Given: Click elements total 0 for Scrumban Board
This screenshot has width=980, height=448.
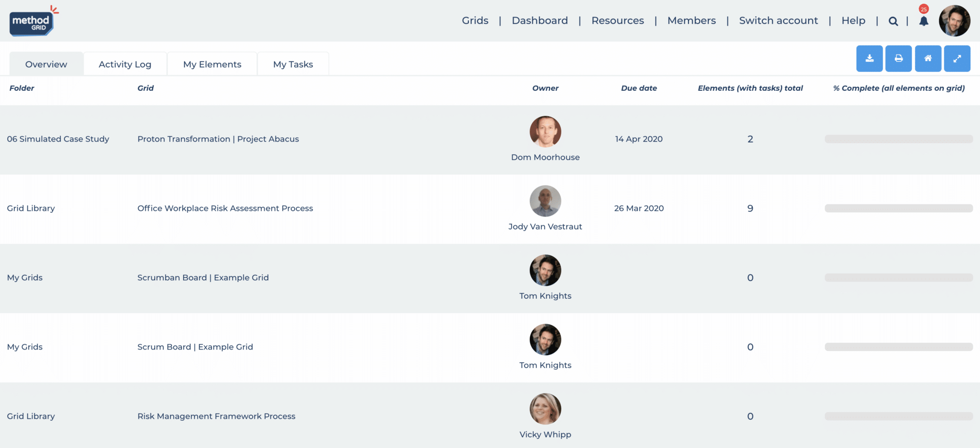Looking at the screenshot, I should point(750,278).
